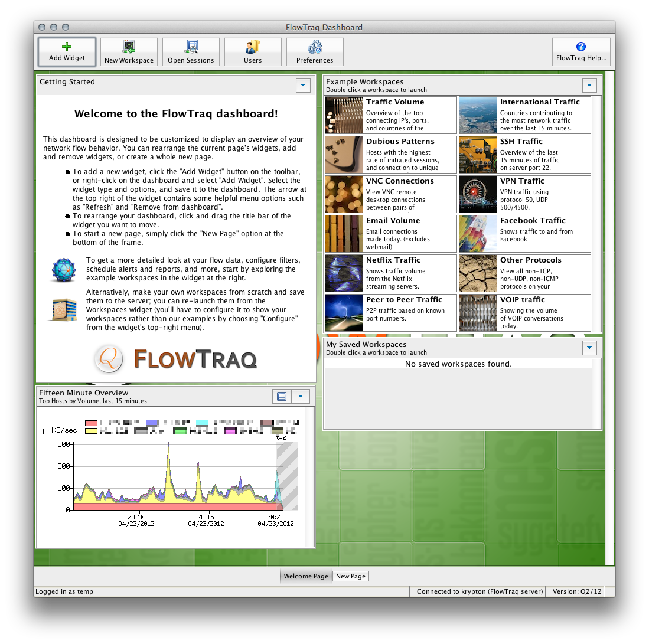Click the yellow legend swatch above the chart
Screen dimensions: 649x644
[x=91, y=431]
